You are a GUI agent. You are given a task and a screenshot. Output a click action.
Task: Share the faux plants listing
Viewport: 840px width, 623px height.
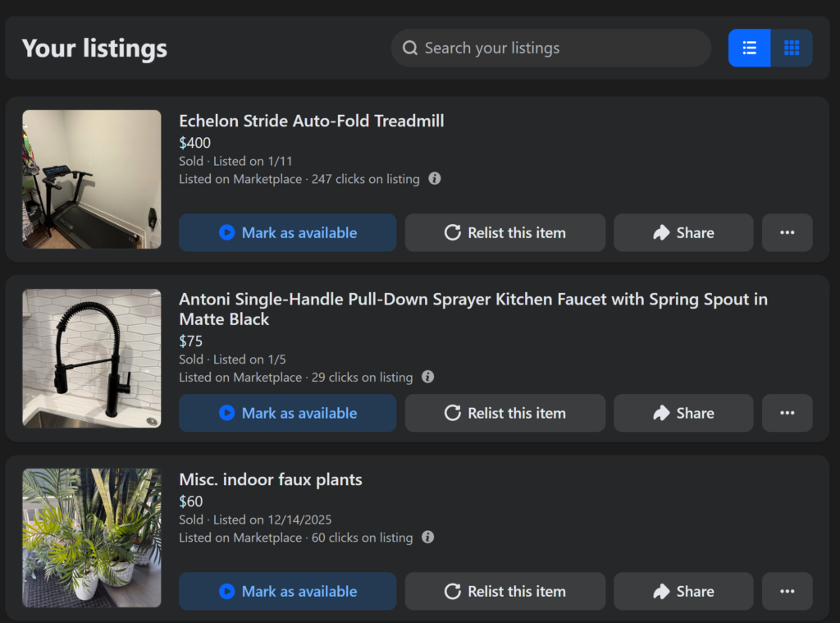tap(682, 592)
